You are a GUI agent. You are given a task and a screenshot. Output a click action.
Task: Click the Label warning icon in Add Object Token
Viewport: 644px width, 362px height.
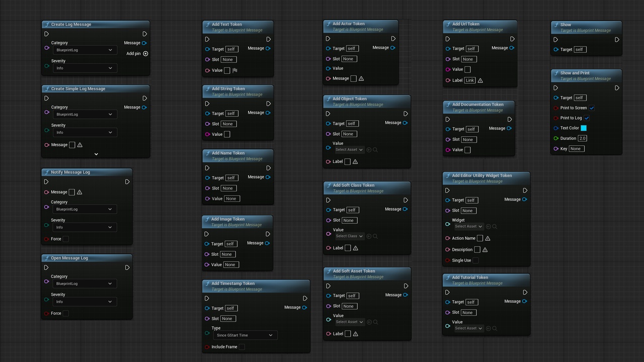tap(355, 162)
